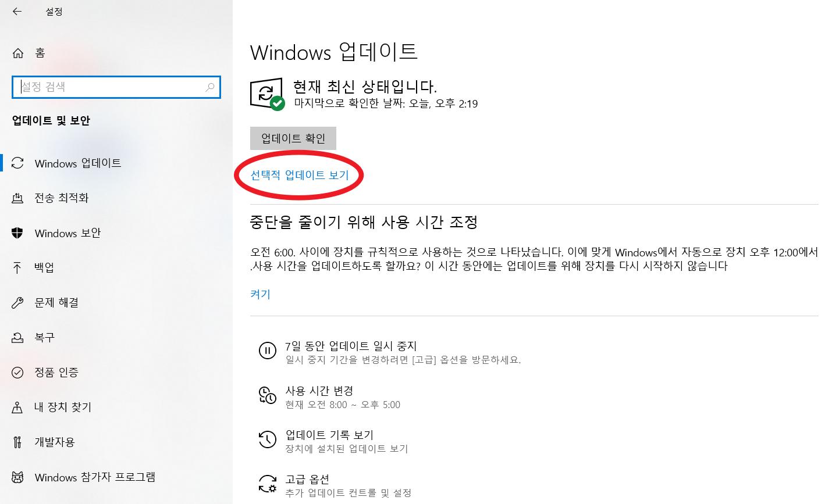Viewport: 832px width, 504px height.
Task: Open 정품 인증 section
Action: pyautogui.click(x=56, y=373)
